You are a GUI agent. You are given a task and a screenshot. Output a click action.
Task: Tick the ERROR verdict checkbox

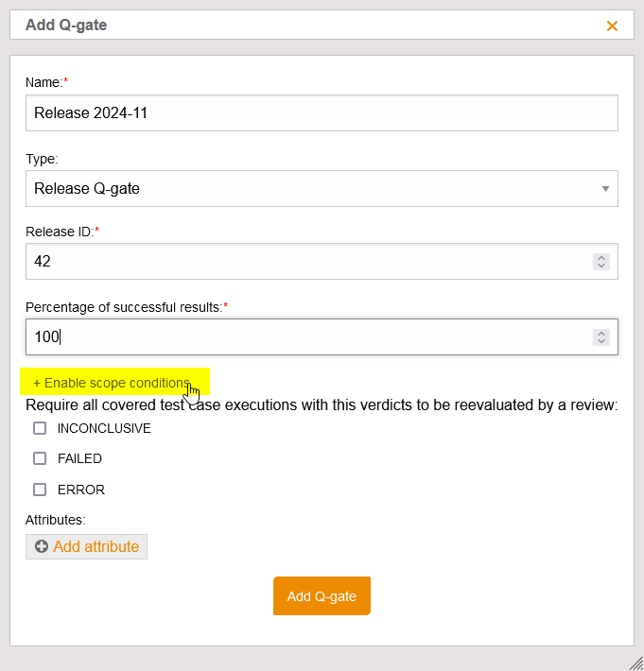tap(40, 490)
